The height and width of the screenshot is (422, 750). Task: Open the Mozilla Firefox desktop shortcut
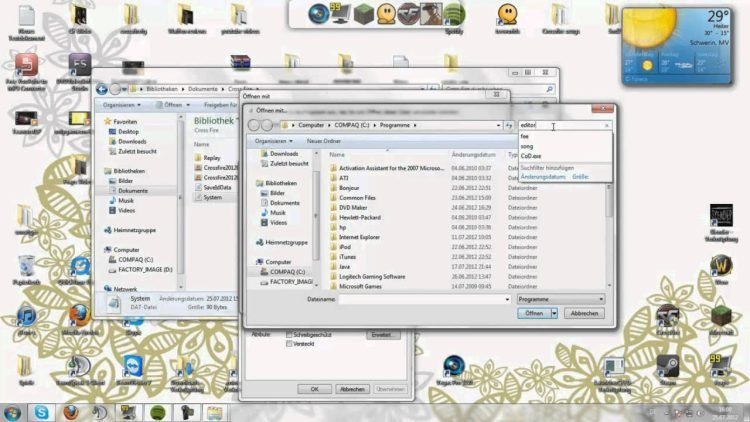[x=79, y=320]
